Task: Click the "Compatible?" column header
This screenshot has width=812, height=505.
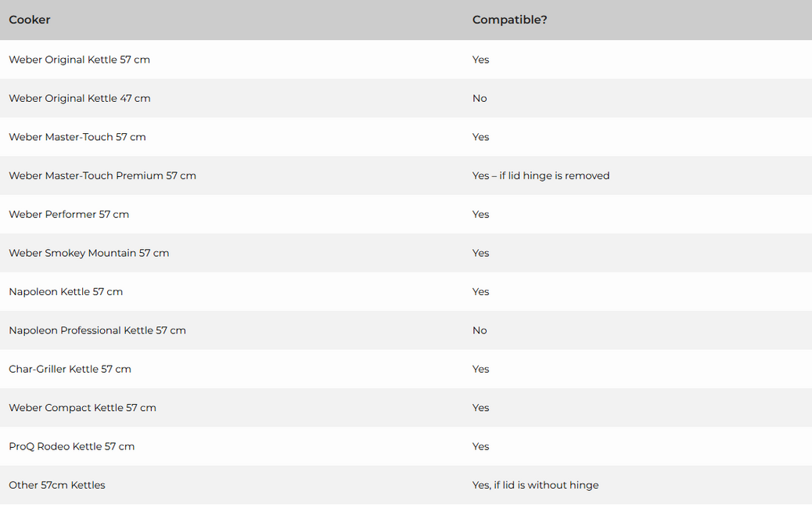Action: (509, 20)
